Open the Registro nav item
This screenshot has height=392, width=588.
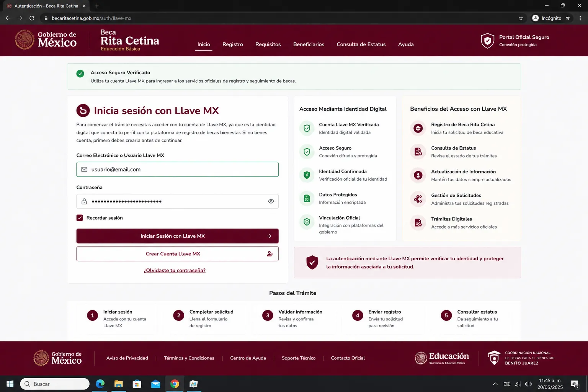pyautogui.click(x=233, y=44)
